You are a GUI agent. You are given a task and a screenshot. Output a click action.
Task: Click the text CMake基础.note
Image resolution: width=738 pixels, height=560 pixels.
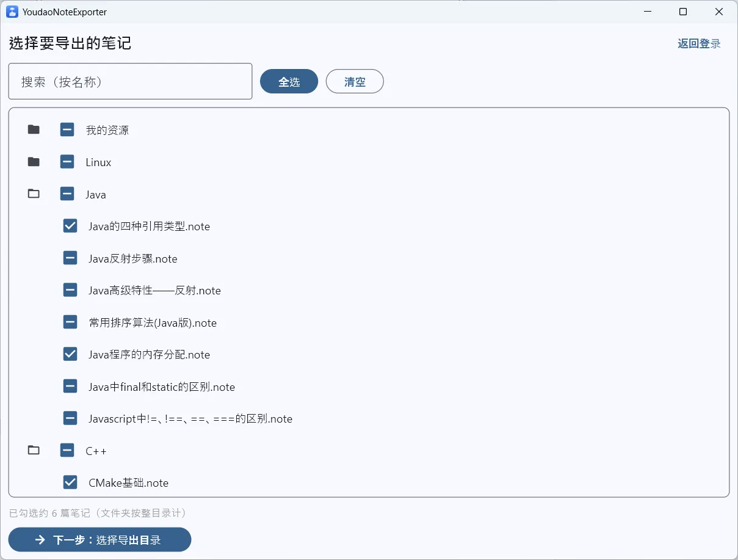128,483
